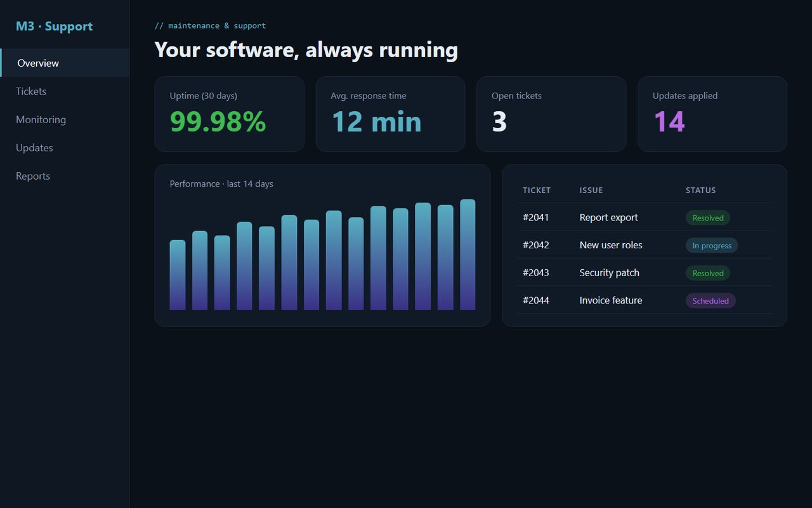Click the Invoice feature issue
Viewport: 812px width, 508px height.
[x=611, y=300]
